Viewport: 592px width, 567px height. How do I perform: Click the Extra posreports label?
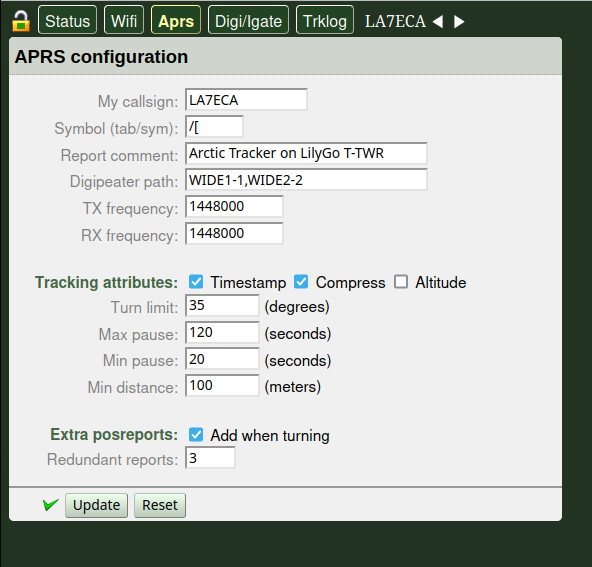(x=114, y=434)
